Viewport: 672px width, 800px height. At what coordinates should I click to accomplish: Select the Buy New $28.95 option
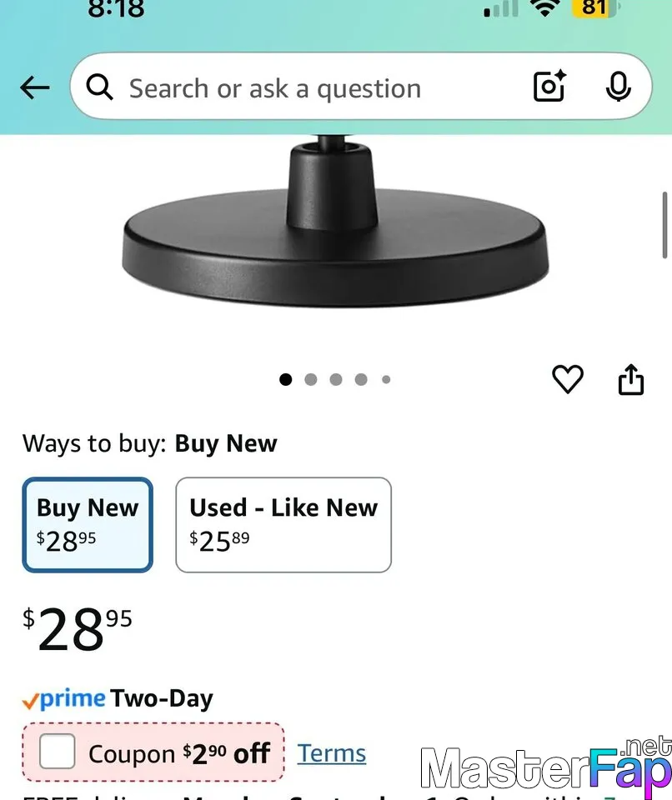coord(88,525)
